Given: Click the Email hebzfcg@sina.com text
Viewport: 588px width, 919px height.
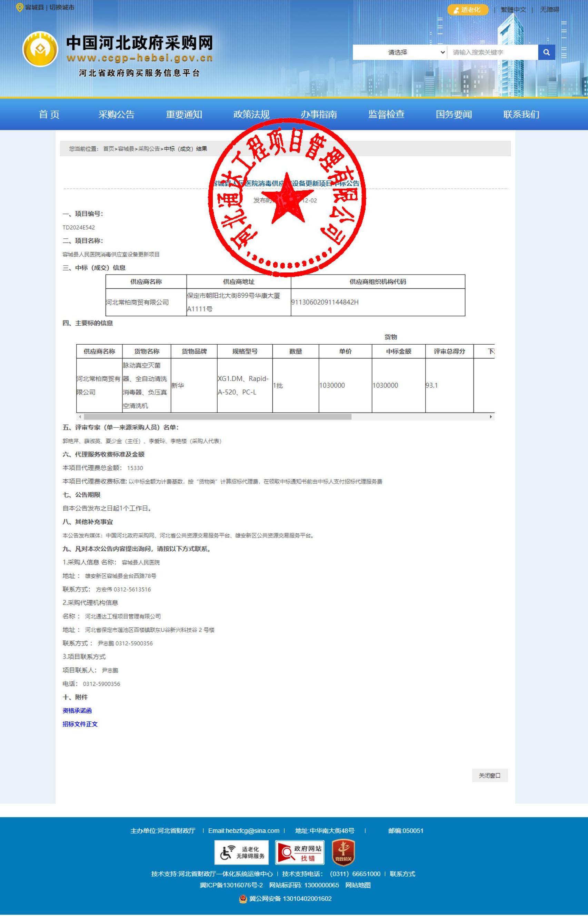Looking at the screenshot, I should pos(244,830).
